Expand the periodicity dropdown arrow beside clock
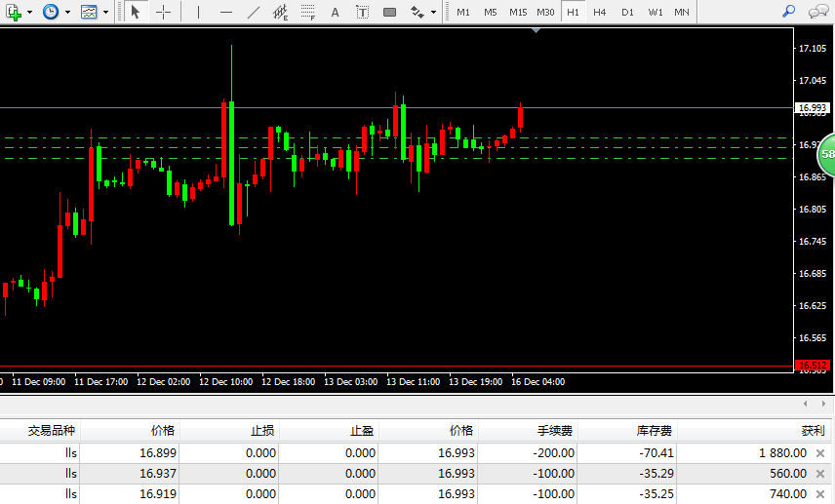The image size is (835, 504). [67, 12]
